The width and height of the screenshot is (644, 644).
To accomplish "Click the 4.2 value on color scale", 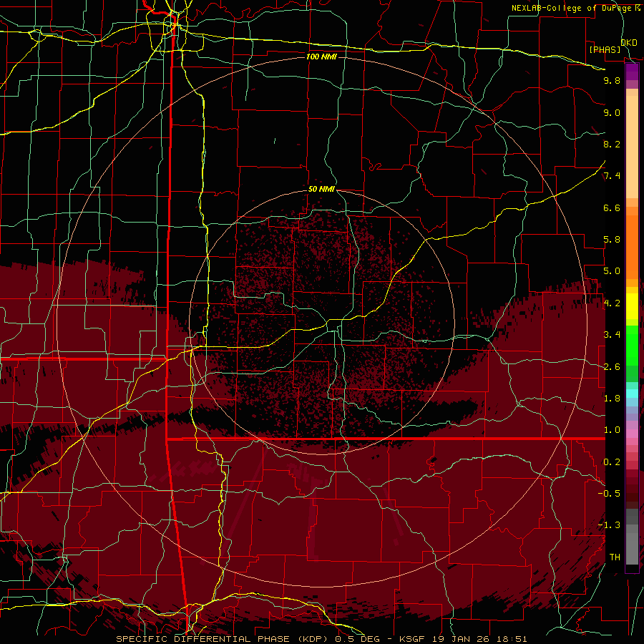I will coord(612,303).
